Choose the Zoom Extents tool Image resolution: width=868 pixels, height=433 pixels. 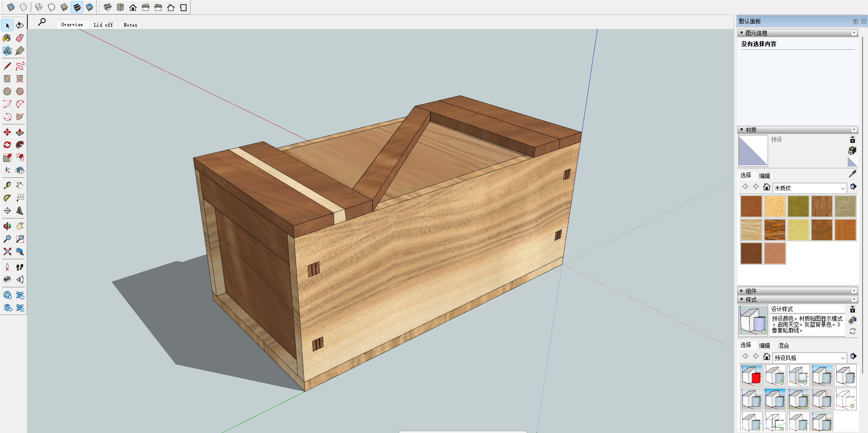[x=7, y=252]
